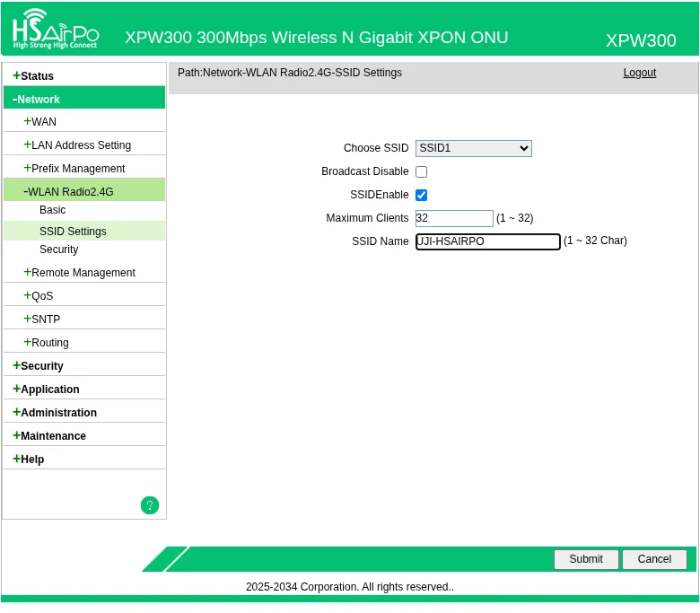The height and width of the screenshot is (613, 700).
Task: Click the '(1 ~ 32)' range hint text
Action: pos(515,218)
